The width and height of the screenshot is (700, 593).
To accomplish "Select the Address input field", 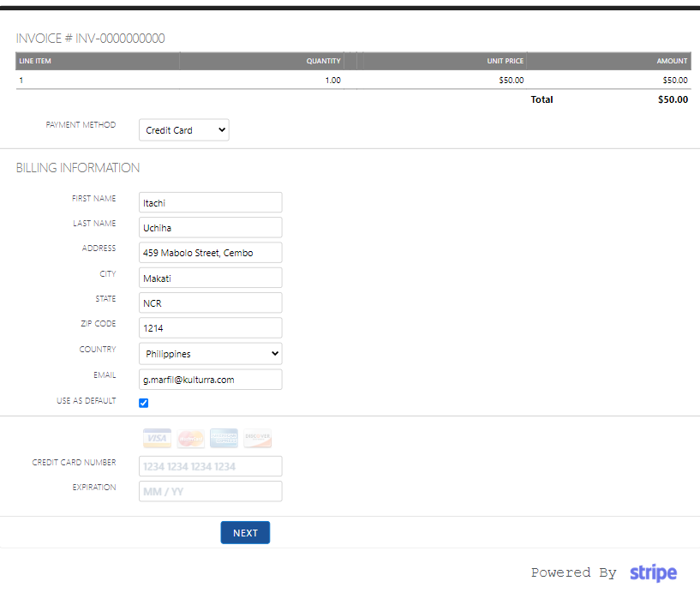I will [x=210, y=253].
